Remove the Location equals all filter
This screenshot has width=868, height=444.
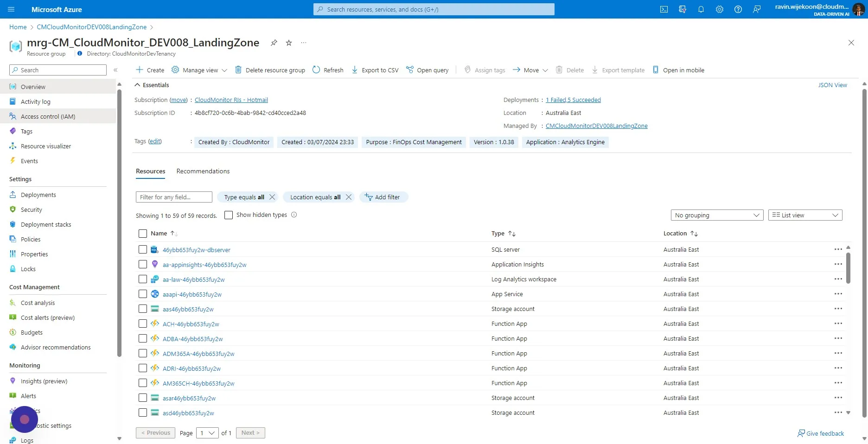(x=349, y=197)
